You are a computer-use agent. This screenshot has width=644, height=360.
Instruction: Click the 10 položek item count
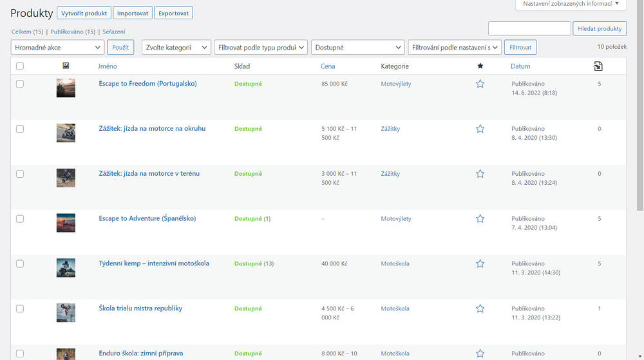pos(612,47)
